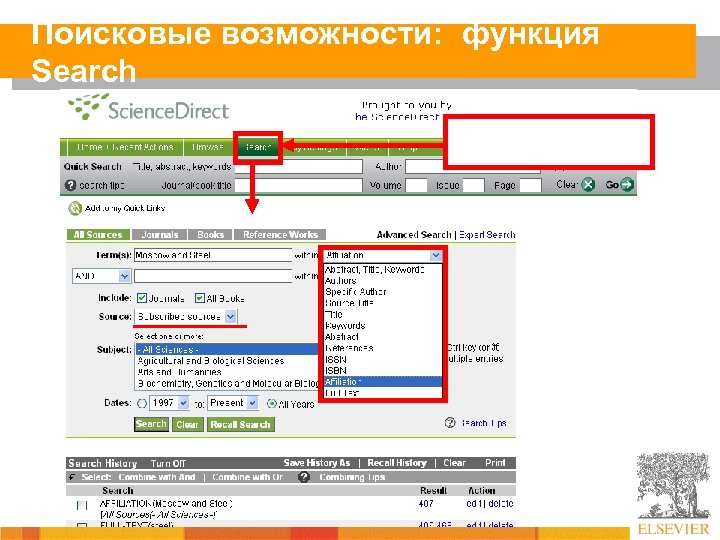The height and width of the screenshot is (540, 720).
Task: Click the Title, abstract, keywords quick search field
Action: 298,166
